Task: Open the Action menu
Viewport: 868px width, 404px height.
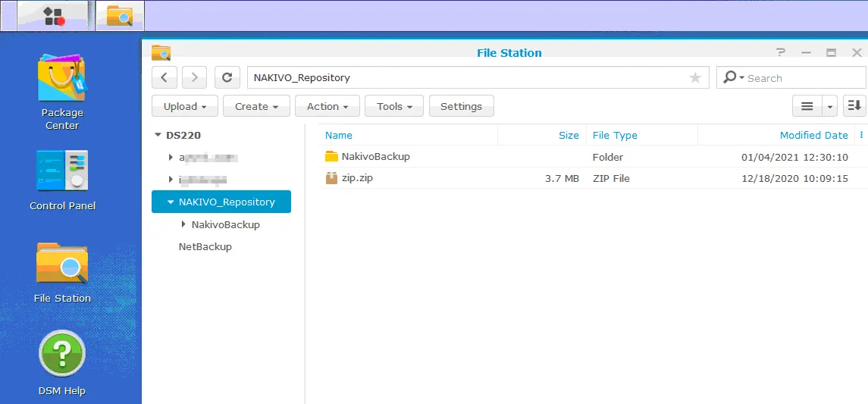Action: click(327, 107)
